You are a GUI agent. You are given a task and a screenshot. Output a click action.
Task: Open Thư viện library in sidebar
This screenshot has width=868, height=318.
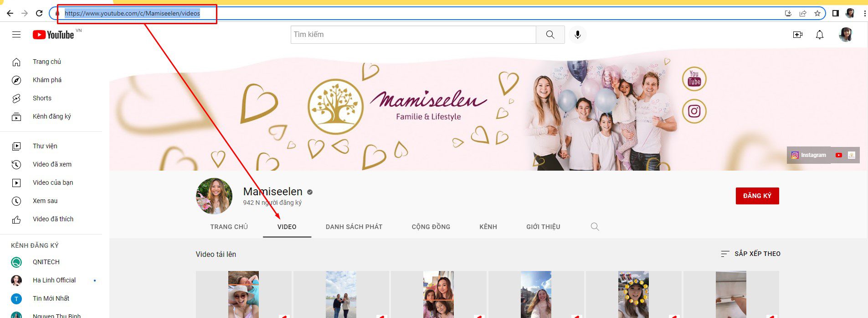51,146
